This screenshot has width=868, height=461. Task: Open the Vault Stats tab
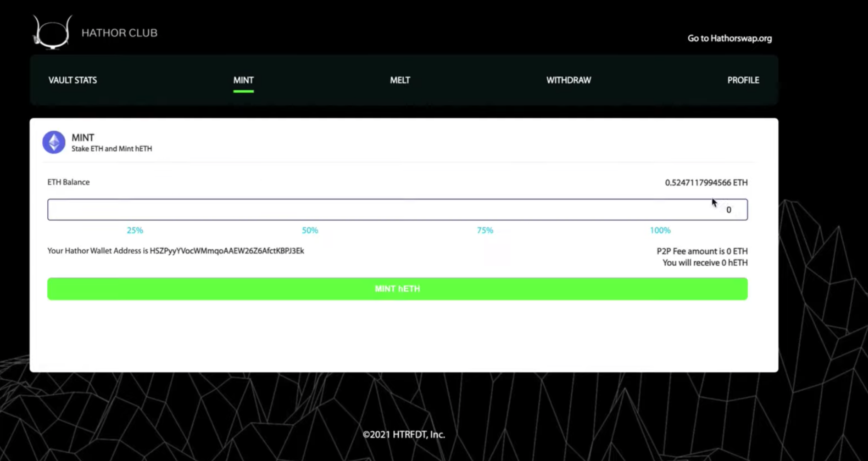coord(72,80)
